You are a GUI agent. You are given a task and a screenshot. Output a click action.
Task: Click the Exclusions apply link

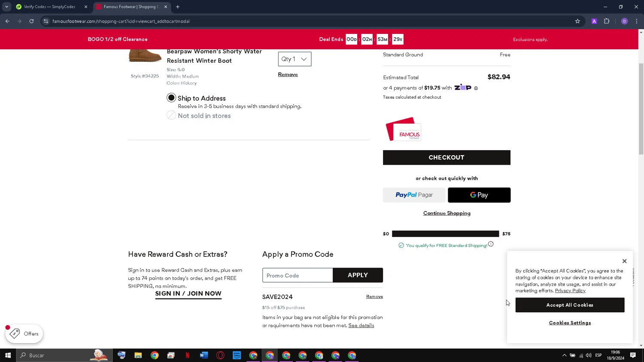530,39
